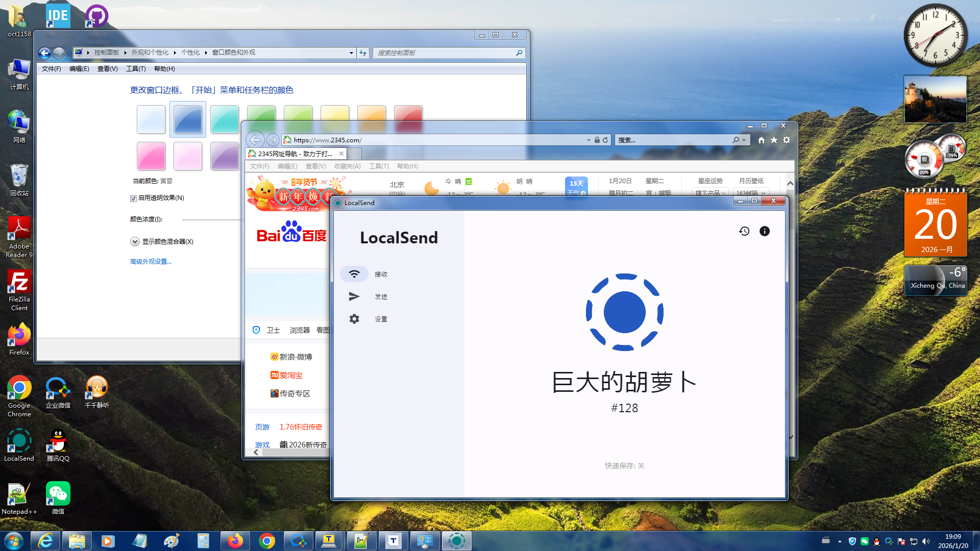Viewport: 980px width, 551px height.
Task: Choose the pink window color swatch
Action: click(x=151, y=156)
